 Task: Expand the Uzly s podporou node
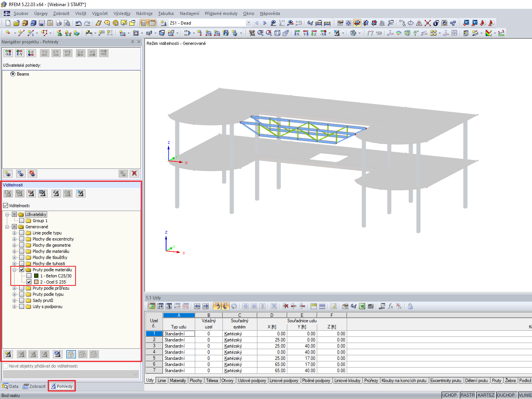[x=15, y=307]
